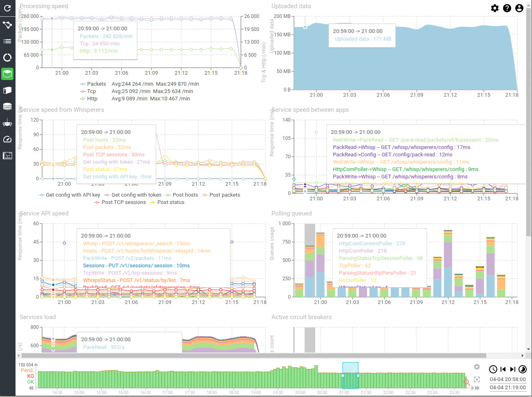The width and height of the screenshot is (532, 397).
Task: Click the pie-clock duration icon
Action: [523, 369]
